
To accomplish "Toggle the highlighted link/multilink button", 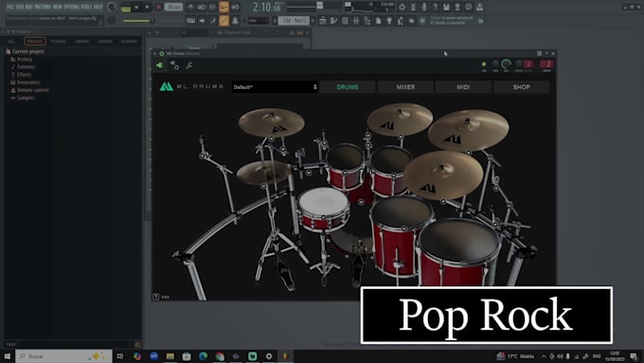I will (x=224, y=20).
